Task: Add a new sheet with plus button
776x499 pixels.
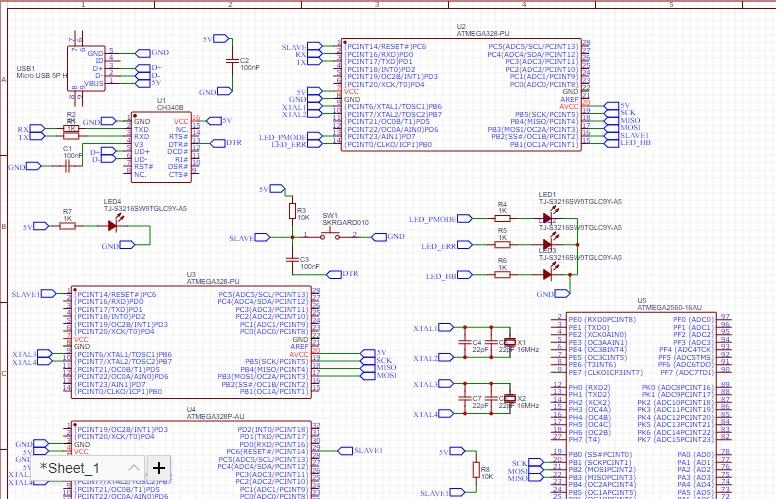Action: pos(159,468)
